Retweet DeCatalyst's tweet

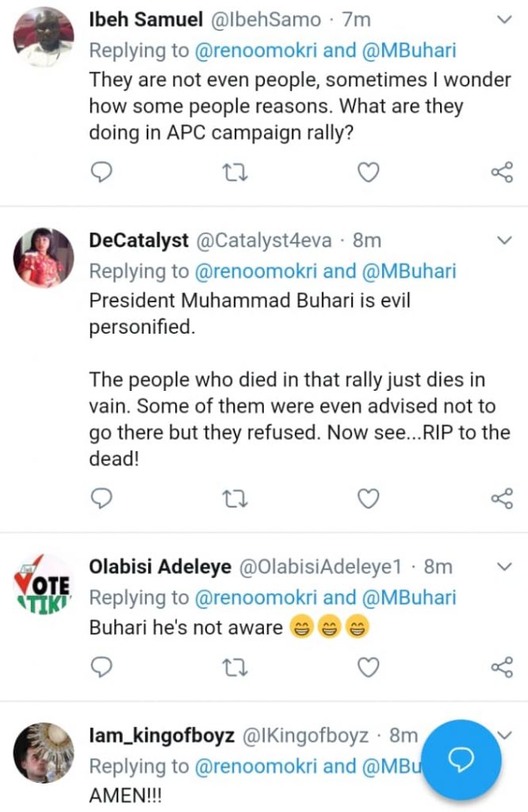pos(235,498)
